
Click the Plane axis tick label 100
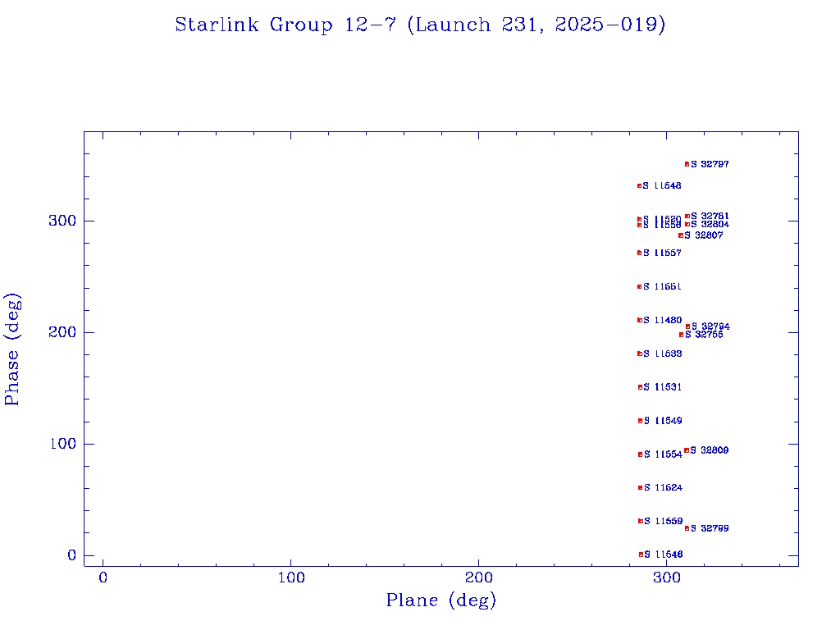(291, 577)
